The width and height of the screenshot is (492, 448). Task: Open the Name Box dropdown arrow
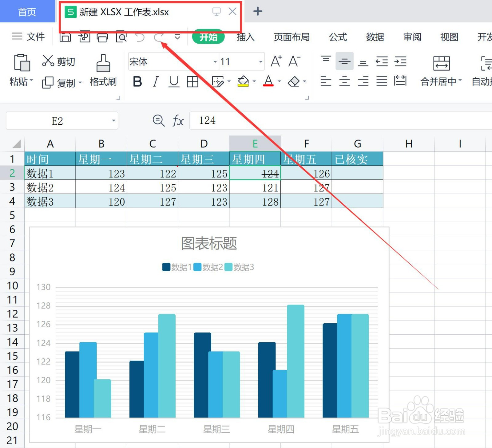click(x=114, y=120)
